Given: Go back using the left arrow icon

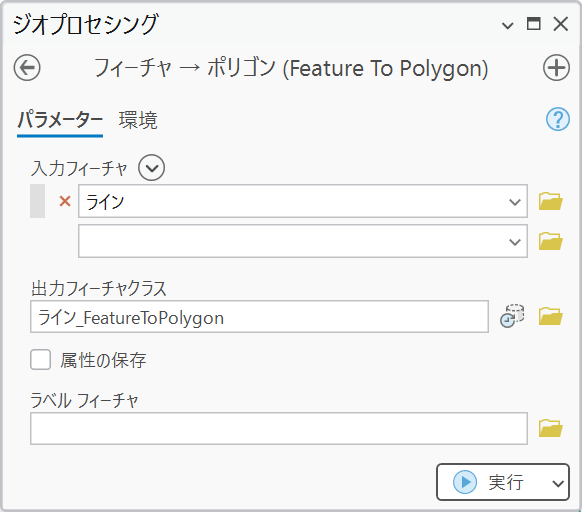Looking at the screenshot, I should point(27,68).
